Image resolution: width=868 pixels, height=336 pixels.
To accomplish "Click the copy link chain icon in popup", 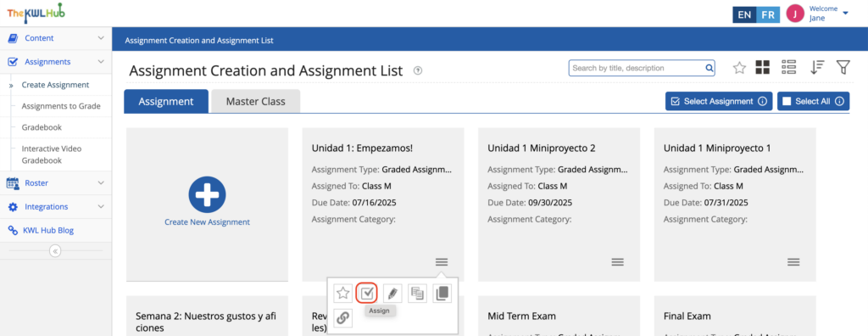I will tap(342, 317).
